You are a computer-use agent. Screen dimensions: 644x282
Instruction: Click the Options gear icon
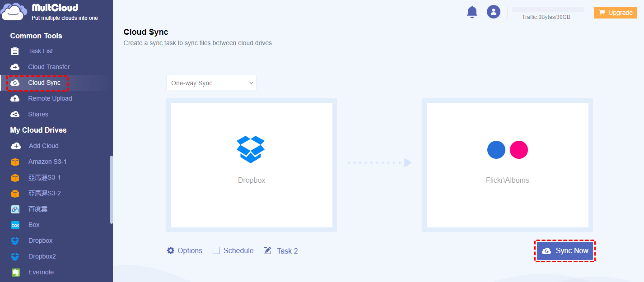tap(171, 250)
